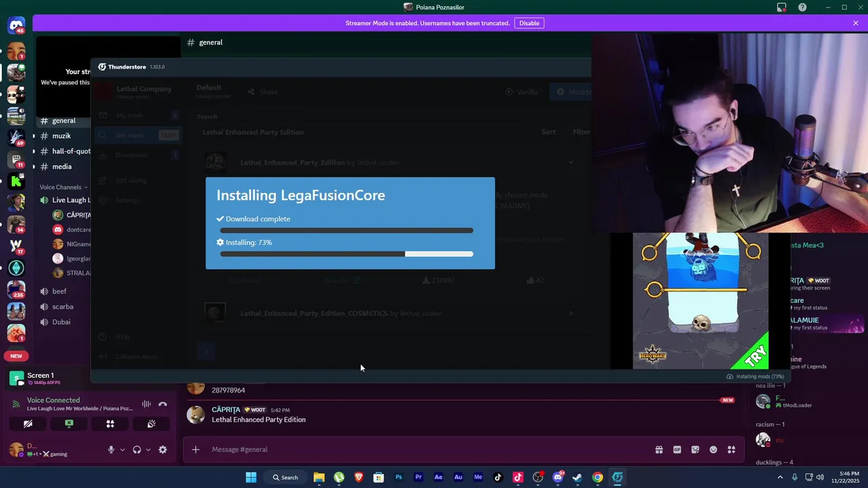This screenshot has height=488, width=868.
Task: Expand headphone output device options arrow
Action: coord(148,449)
